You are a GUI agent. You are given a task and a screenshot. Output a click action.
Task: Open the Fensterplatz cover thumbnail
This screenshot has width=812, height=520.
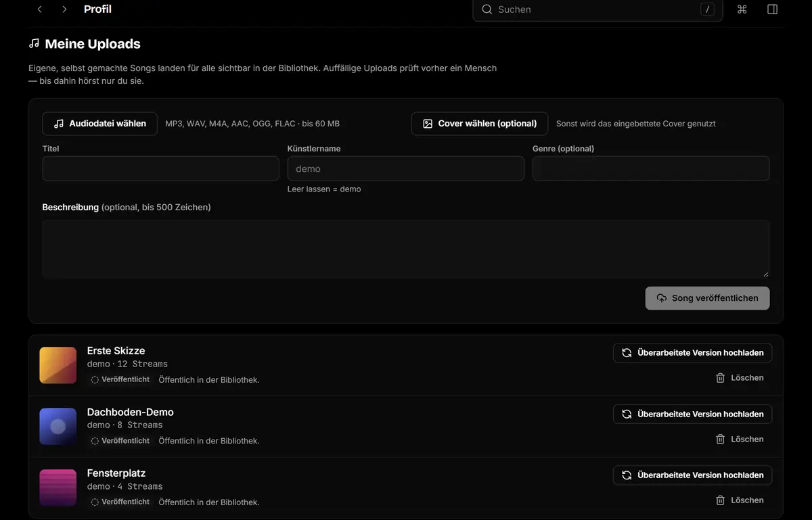click(58, 488)
